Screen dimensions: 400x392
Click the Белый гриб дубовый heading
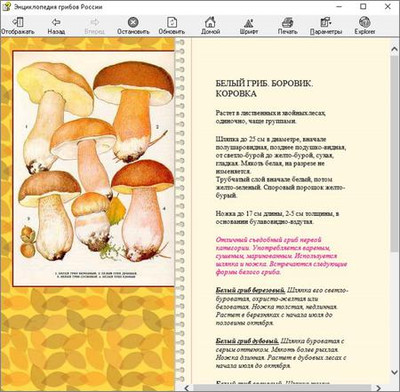pos(247,341)
